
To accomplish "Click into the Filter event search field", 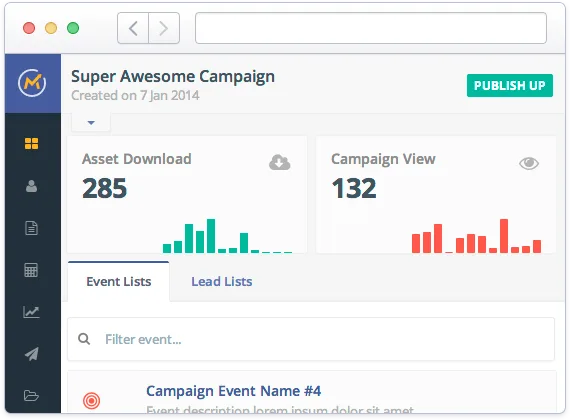I will tap(311, 339).
